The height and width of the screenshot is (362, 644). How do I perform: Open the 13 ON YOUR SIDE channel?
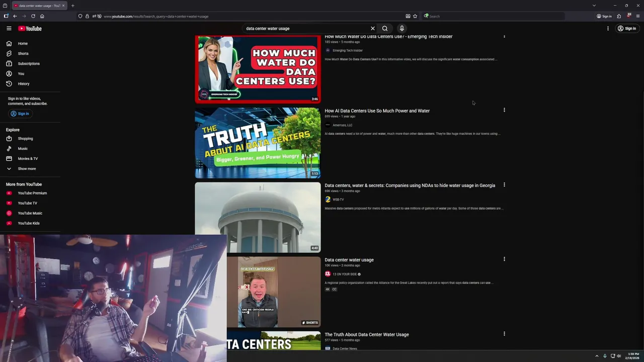click(345, 274)
